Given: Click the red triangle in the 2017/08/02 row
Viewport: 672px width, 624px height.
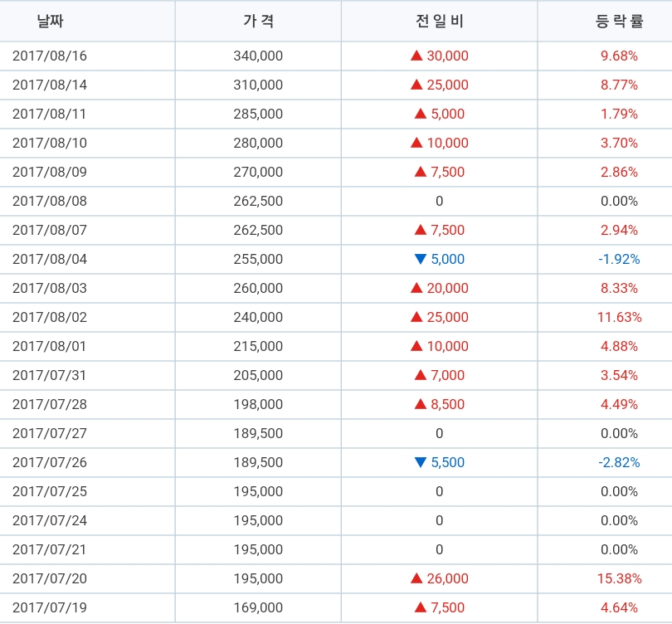Looking at the screenshot, I should click(x=416, y=317).
